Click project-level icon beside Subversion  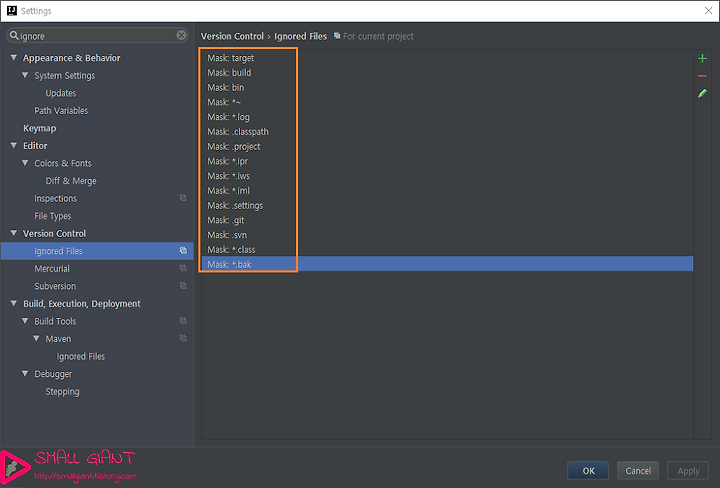183,286
